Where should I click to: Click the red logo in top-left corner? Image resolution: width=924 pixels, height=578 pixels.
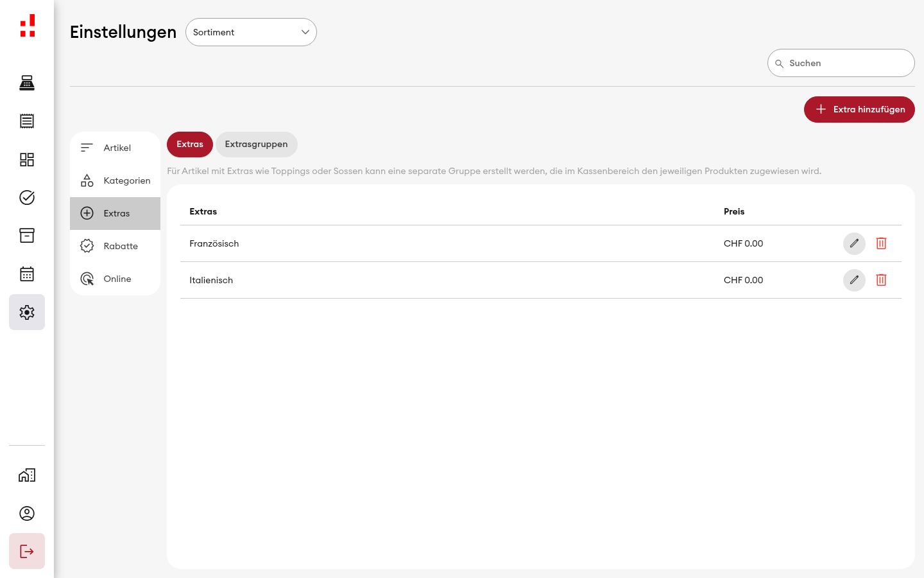[28, 26]
